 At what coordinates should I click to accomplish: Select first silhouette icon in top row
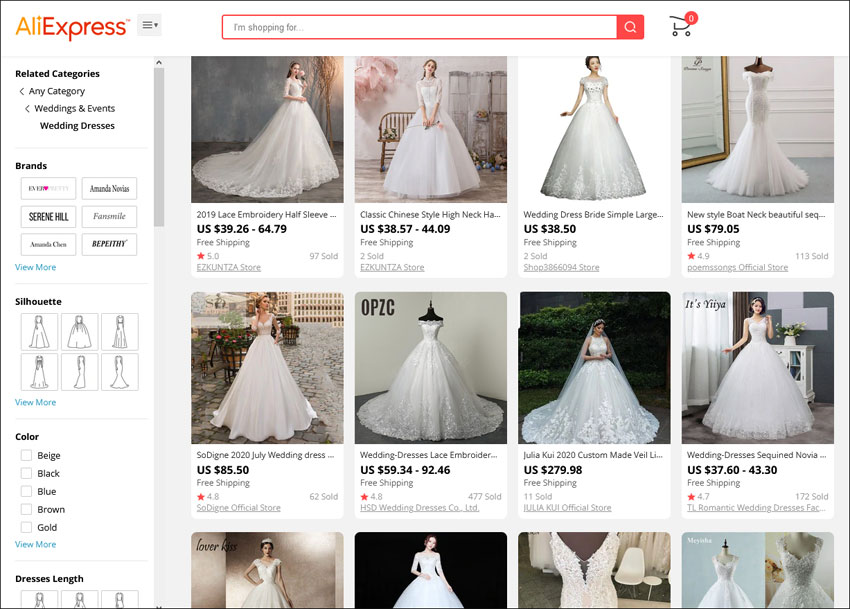pos(39,332)
